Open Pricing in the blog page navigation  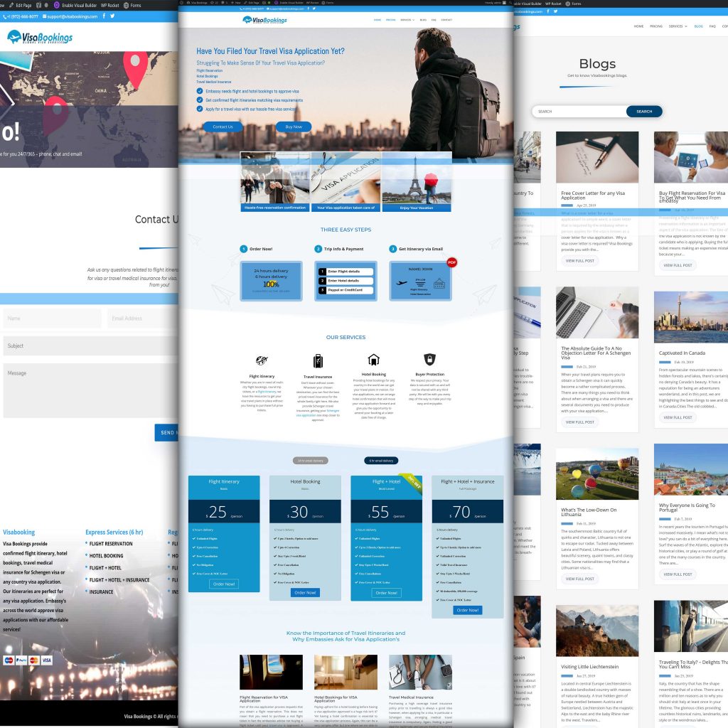pos(657,26)
